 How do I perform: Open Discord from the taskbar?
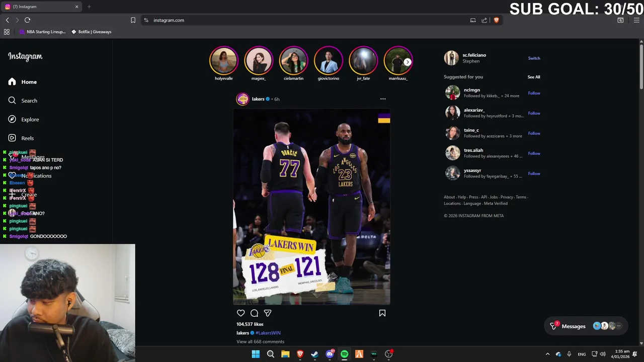click(x=330, y=354)
